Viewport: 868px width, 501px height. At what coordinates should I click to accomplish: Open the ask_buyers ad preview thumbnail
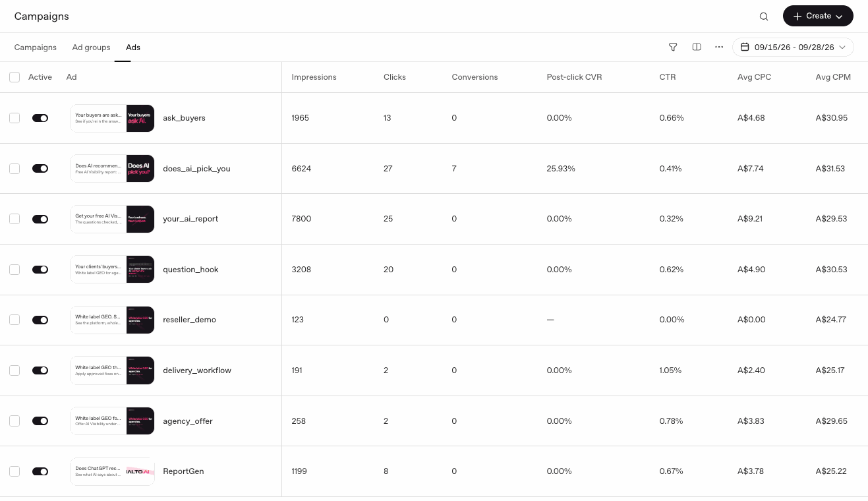112,118
